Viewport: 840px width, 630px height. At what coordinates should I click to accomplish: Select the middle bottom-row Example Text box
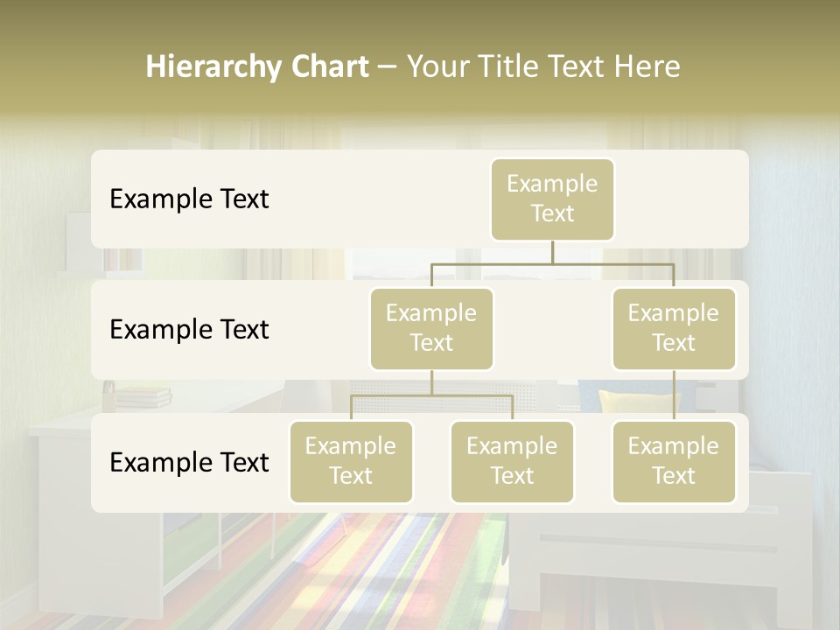512,462
